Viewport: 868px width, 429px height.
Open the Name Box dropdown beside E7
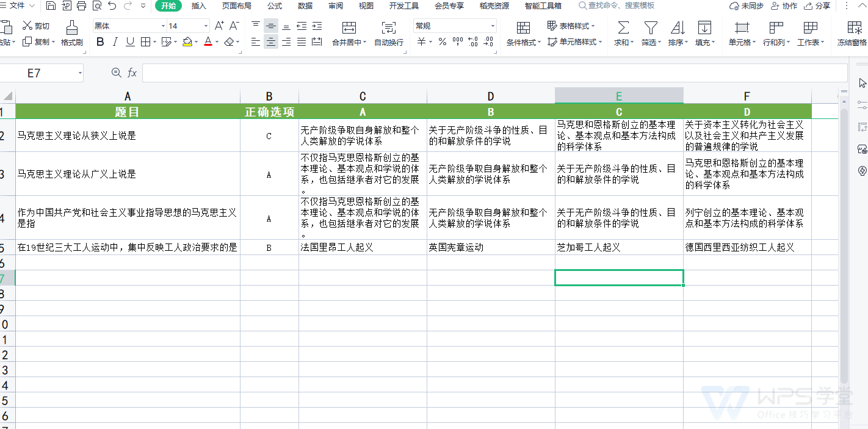coord(80,73)
